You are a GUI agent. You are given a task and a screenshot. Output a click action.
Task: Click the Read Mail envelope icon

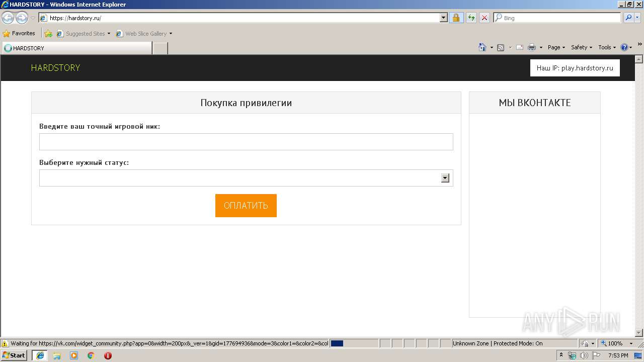[x=520, y=47]
